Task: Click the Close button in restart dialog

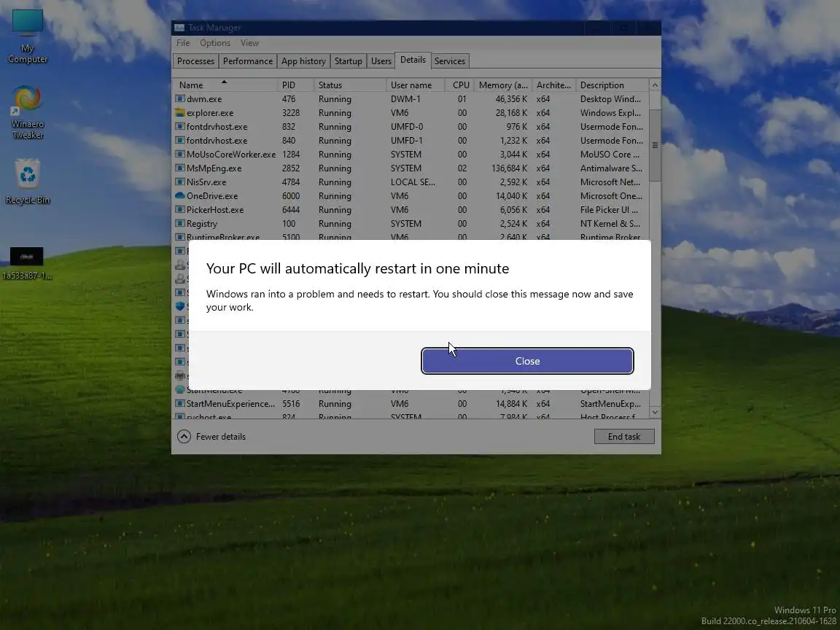Action: point(527,361)
